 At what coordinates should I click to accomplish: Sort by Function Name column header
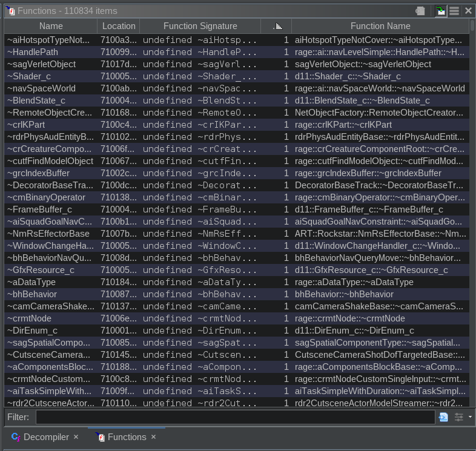click(380, 26)
